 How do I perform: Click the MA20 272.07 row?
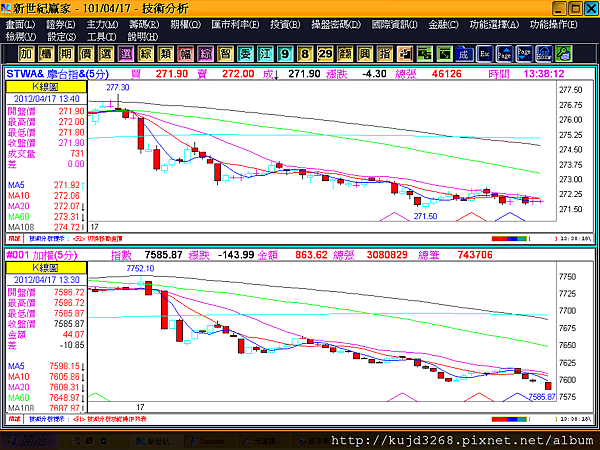[46, 206]
